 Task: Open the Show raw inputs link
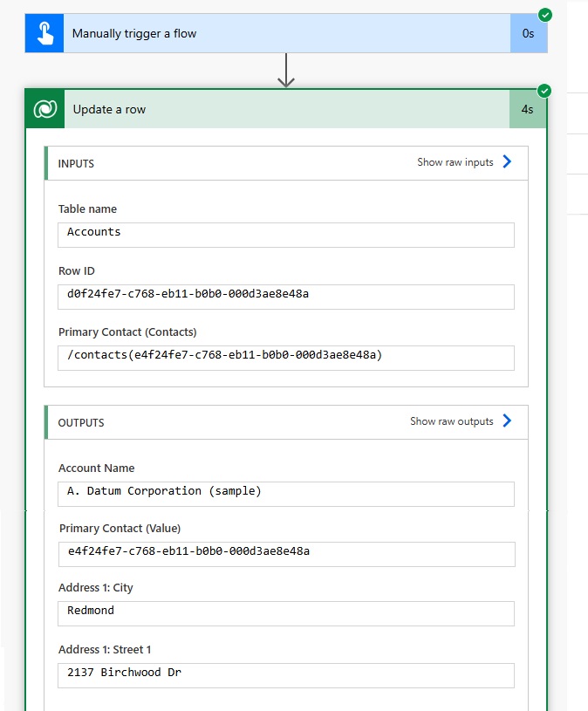pyautogui.click(x=455, y=162)
